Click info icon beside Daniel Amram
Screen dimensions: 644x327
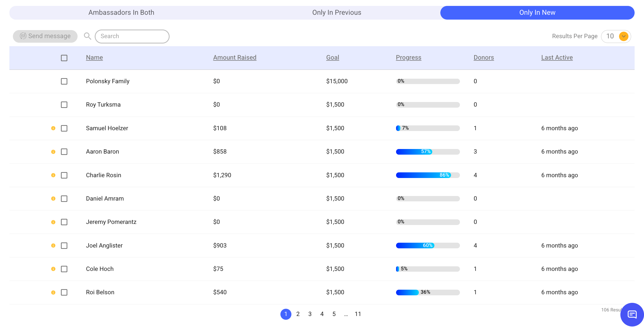(53, 199)
